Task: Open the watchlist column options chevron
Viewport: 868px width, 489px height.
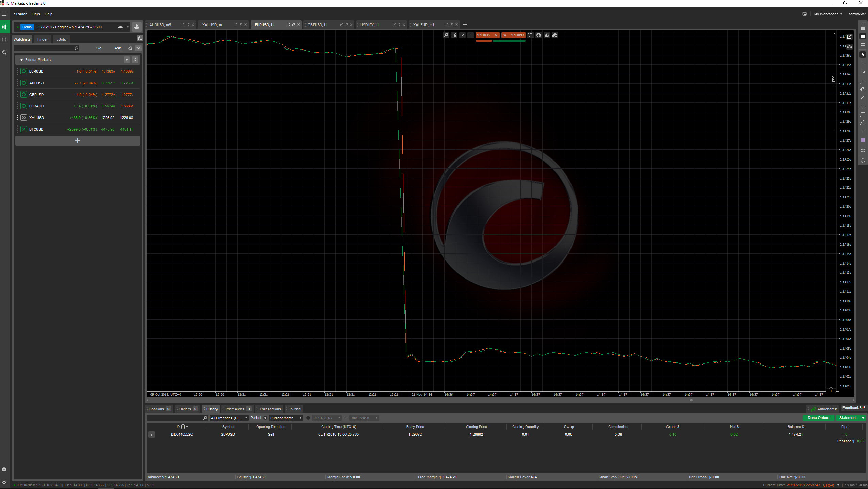Action: [x=138, y=48]
